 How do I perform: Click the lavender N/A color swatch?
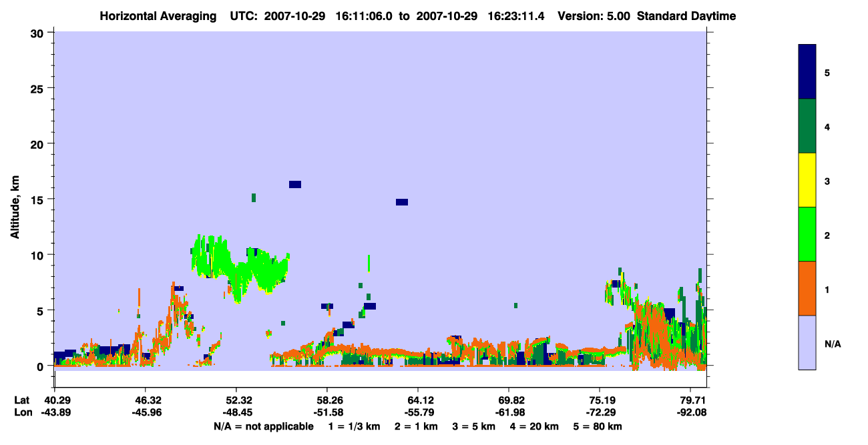tap(807, 342)
